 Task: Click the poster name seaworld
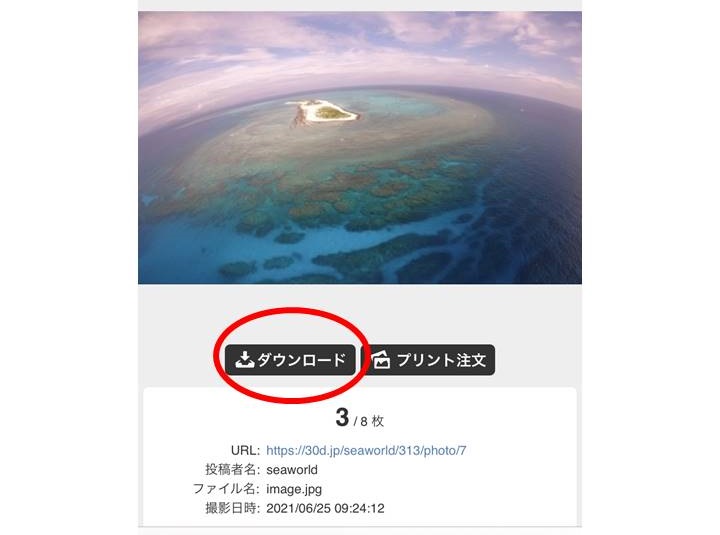pyautogui.click(x=292, y=469)
